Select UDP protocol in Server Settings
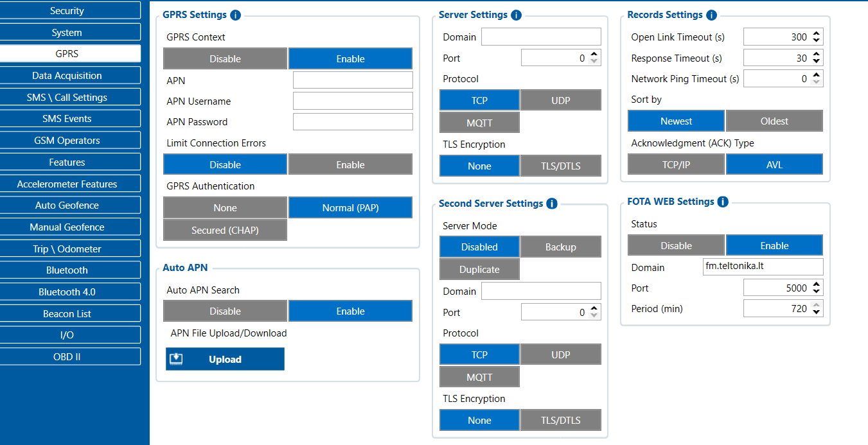868x445 pixels. click(x=561, y=100)
